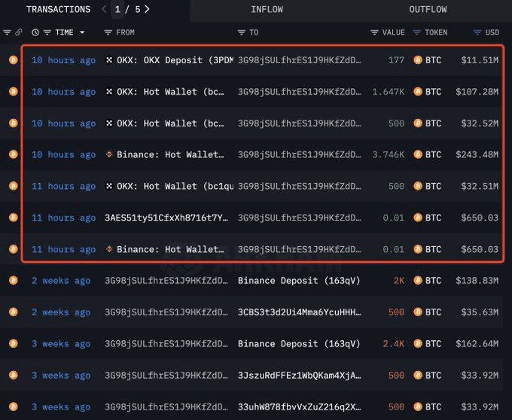Open '2 weeks ago' timestamp of 2K row

(x=61, y=281)
